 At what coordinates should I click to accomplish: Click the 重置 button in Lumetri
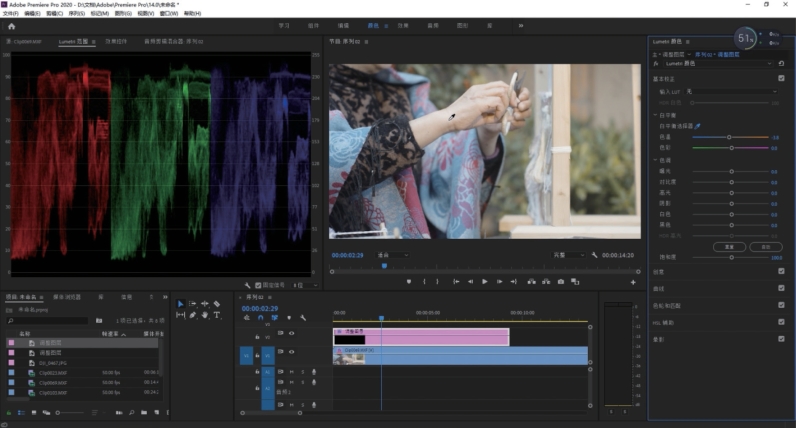point(729,247)
